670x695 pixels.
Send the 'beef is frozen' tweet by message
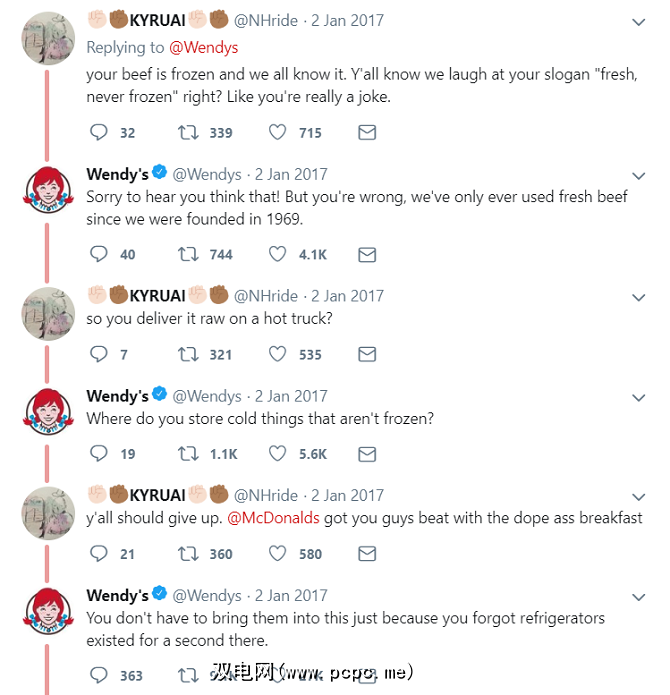pos(367,132)
